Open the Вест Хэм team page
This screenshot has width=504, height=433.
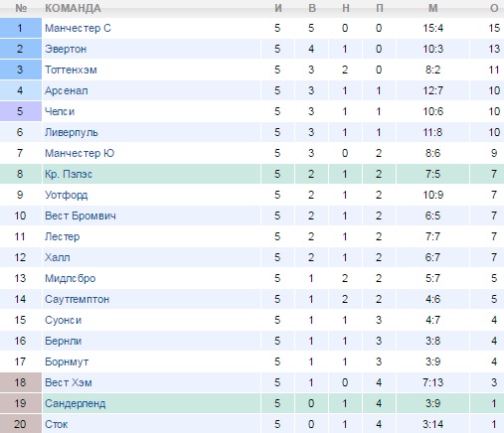69,382
